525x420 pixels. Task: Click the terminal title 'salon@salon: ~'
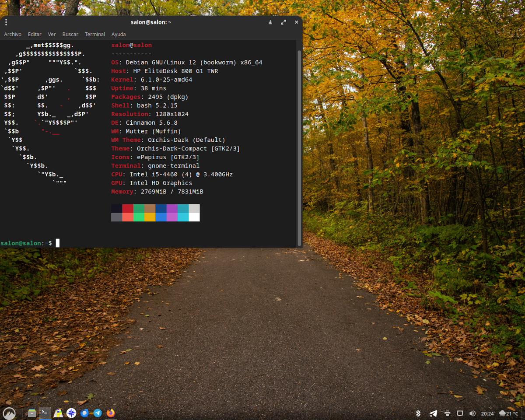151,22
